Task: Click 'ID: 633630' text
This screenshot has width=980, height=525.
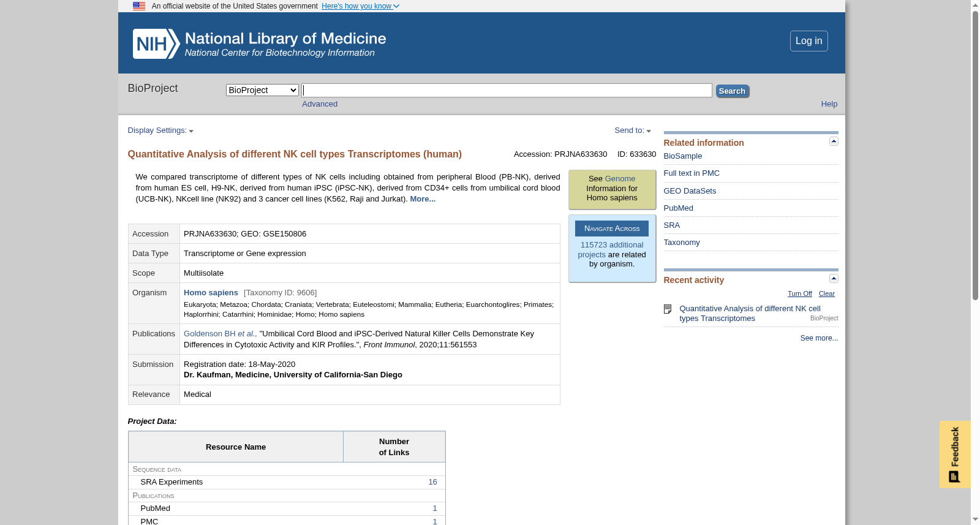Action: pyautogui.click(x=636, y=154)
